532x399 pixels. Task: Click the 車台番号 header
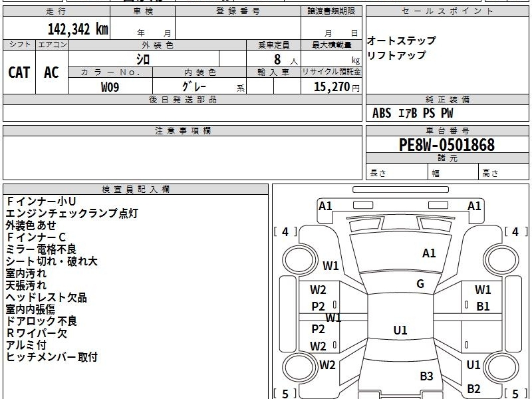pyautogui.click(x=447, y=130)
